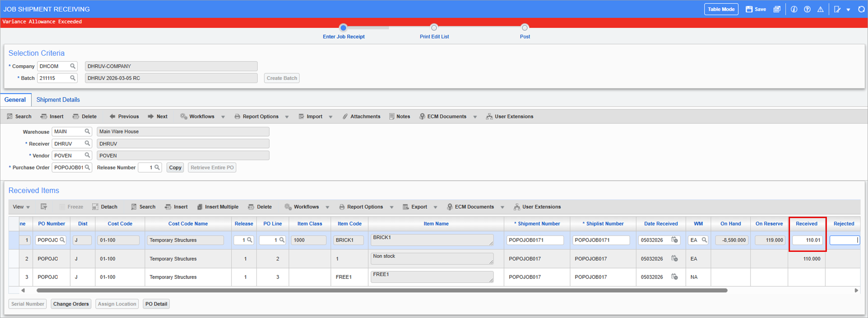
Task: Select the Print Edit List step indicator
Action: [x=434, y=28]
